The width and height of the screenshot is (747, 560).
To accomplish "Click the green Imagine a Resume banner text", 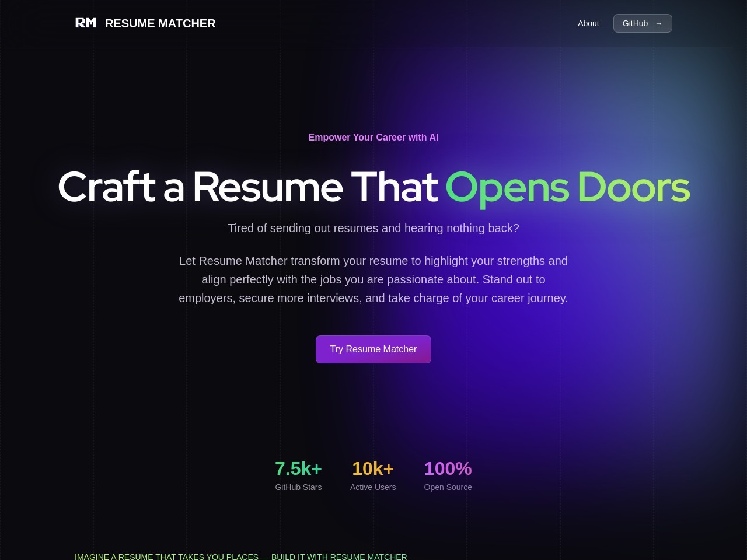I will 240,556.
